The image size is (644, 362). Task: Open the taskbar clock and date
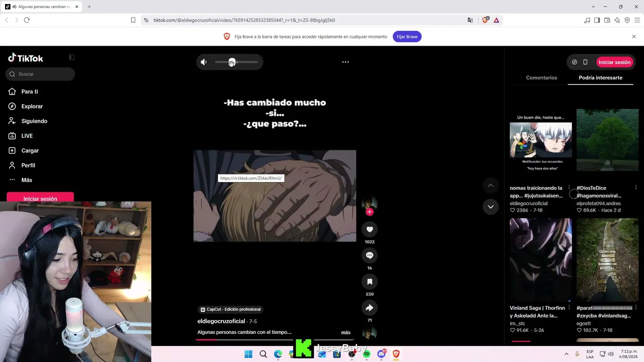click(x=629, y=354)
